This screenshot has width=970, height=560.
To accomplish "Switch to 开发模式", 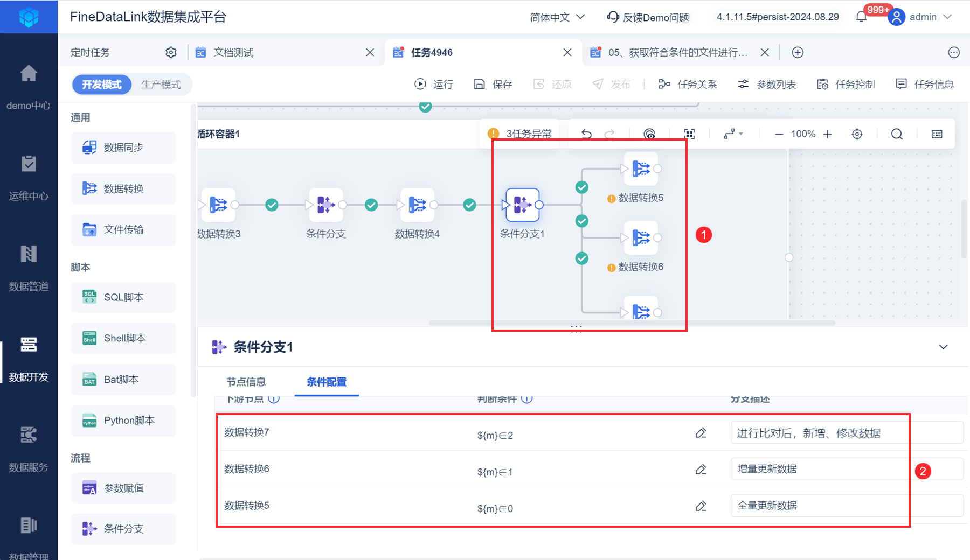I will [x=102, y=85].
